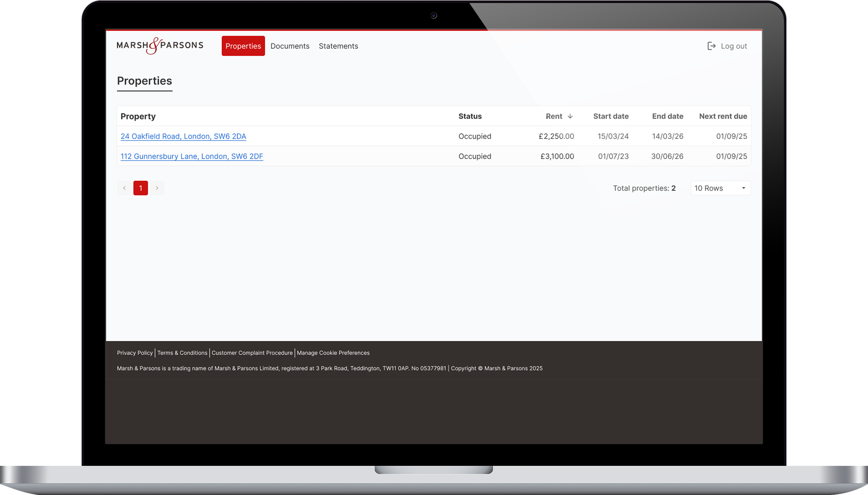The width and height of the screenshot is (868, 495).
Task: Open 24 Oakfield Road property link
Action: 183,136
